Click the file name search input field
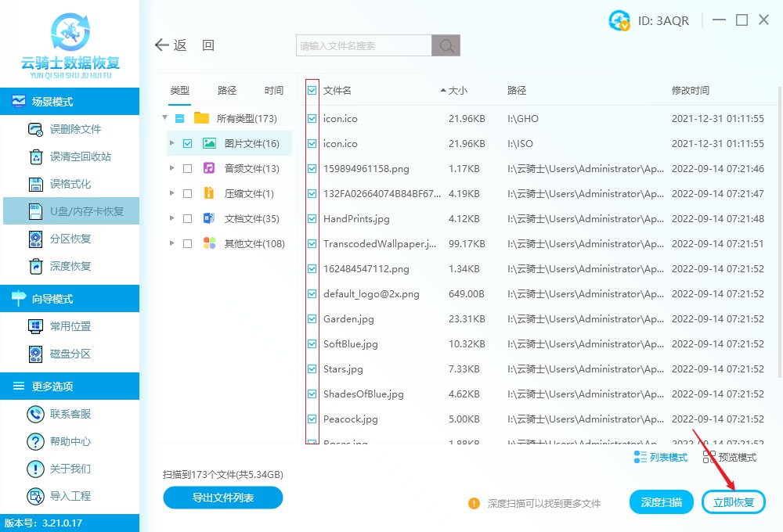783x532 pixels. click(360, 45)
